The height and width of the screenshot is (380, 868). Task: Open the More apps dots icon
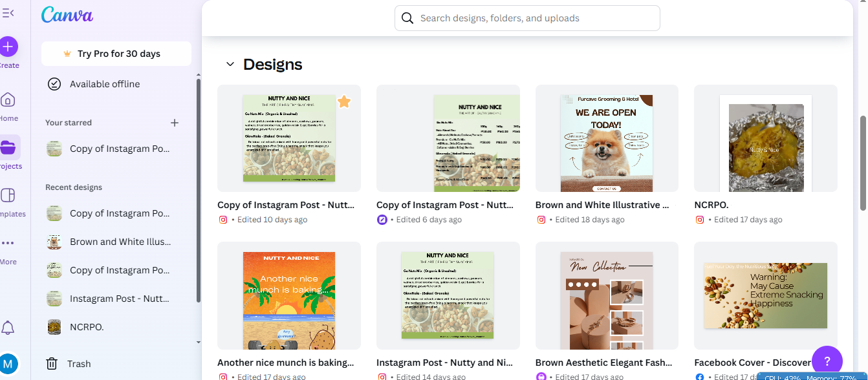click(8, 244)
